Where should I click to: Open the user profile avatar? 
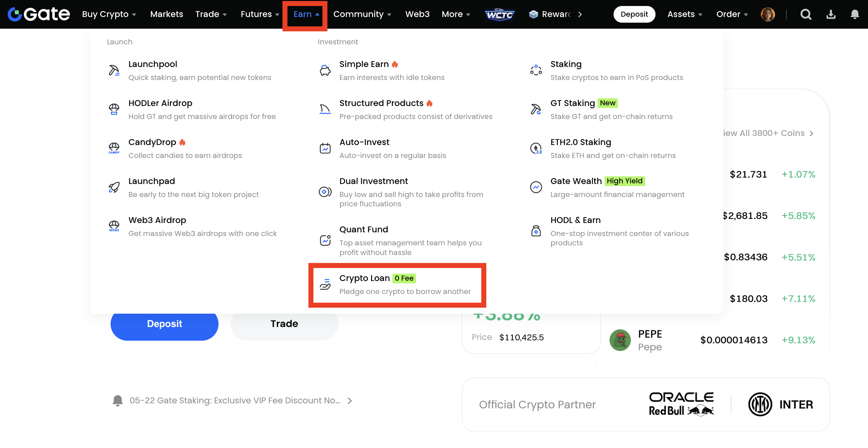[x=768, y=14]
